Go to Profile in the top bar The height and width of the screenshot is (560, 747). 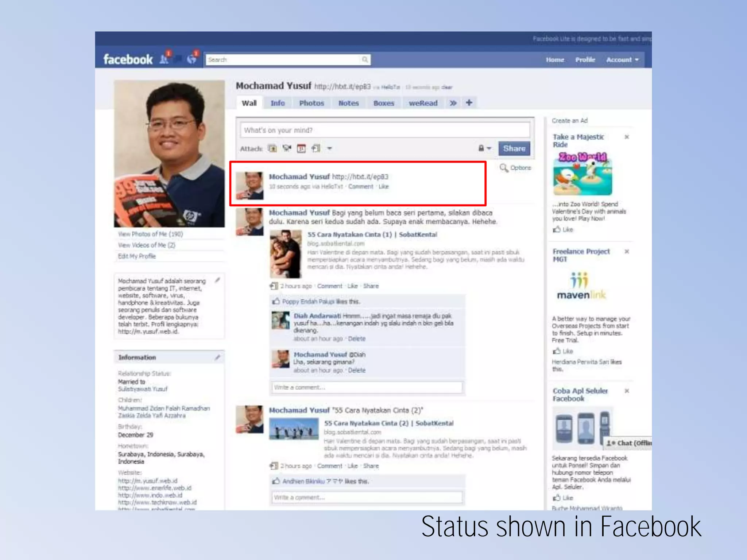point(585,60)
